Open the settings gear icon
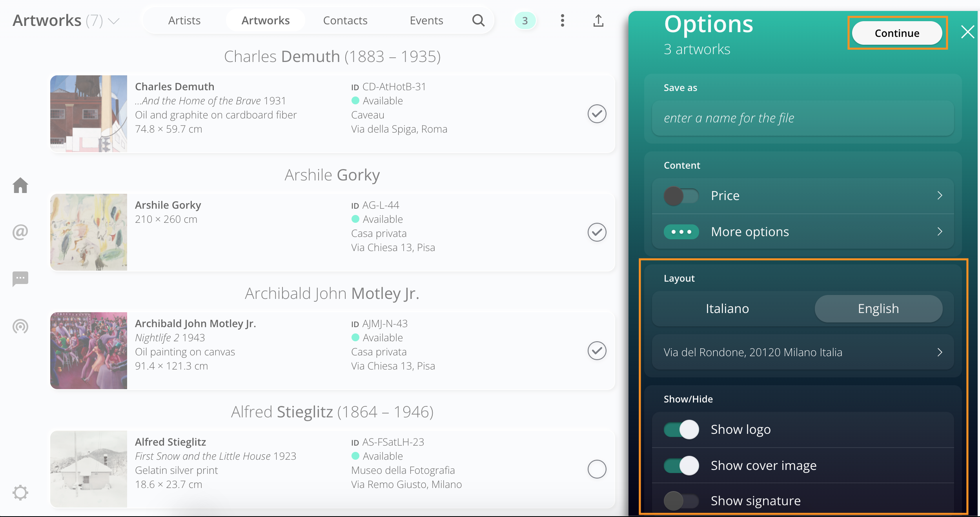 (x=20, y=493)
